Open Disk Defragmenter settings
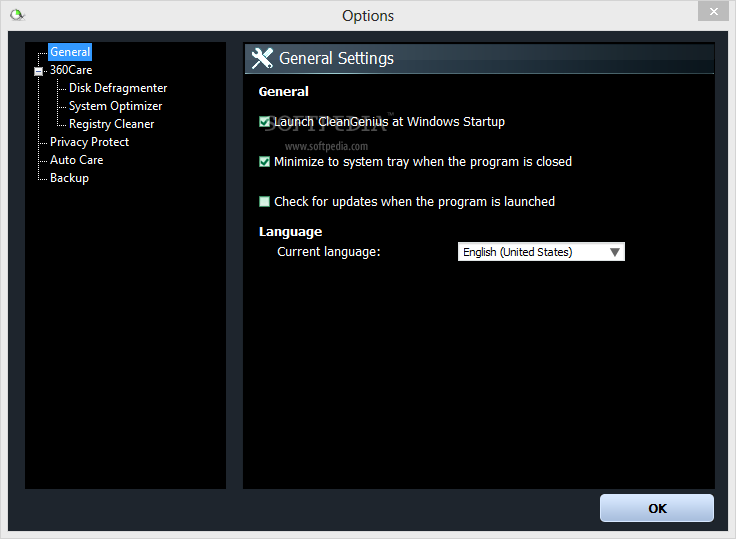 (118, 88)
